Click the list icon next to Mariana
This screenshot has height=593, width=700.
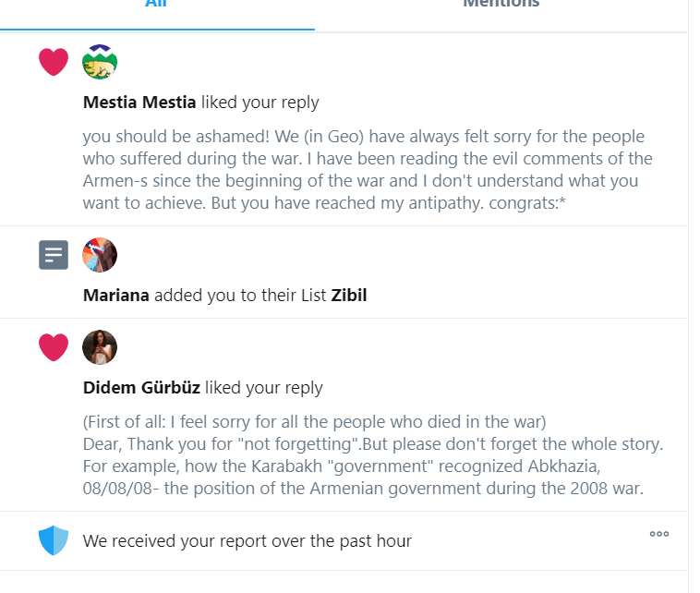54,255
